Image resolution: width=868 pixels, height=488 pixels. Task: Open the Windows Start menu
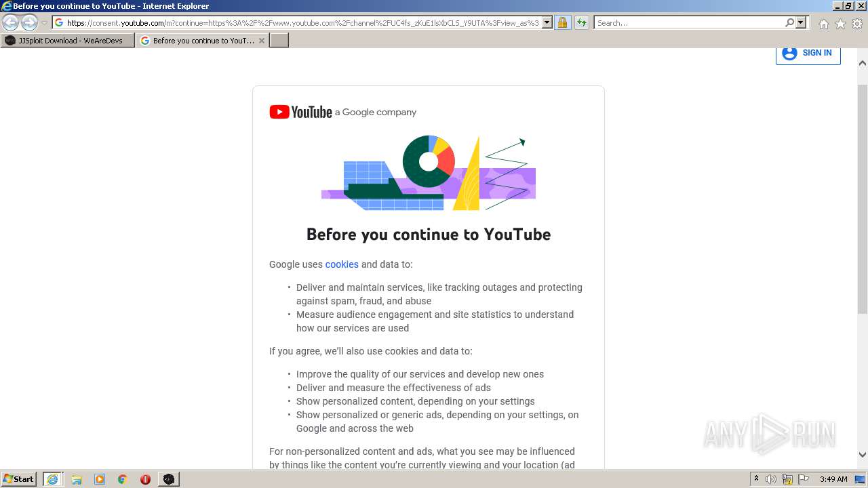19,479
